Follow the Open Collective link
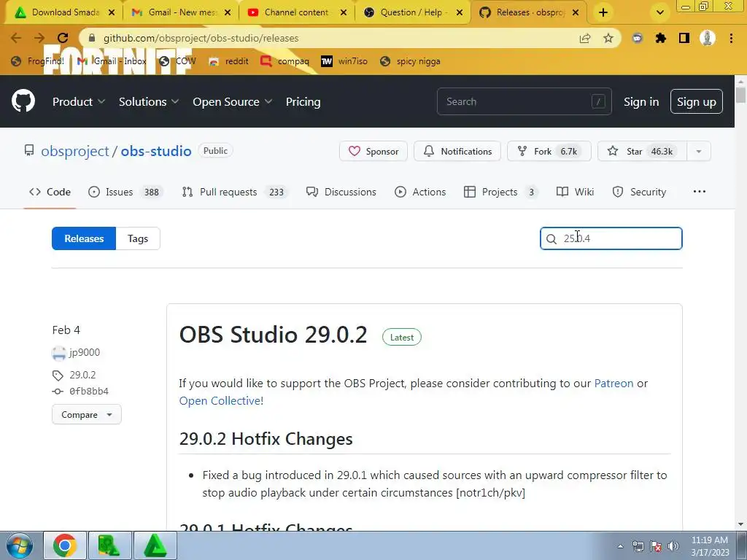747x560 pixels. pos(220,401)
